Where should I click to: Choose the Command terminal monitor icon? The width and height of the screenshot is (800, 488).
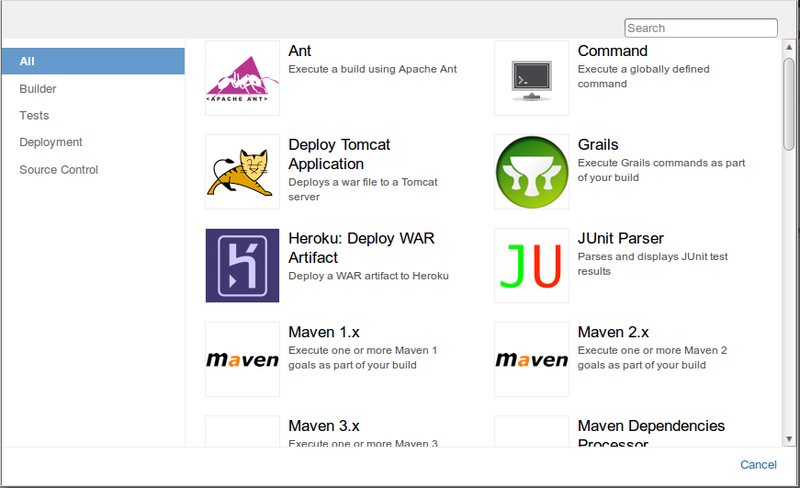532,78
